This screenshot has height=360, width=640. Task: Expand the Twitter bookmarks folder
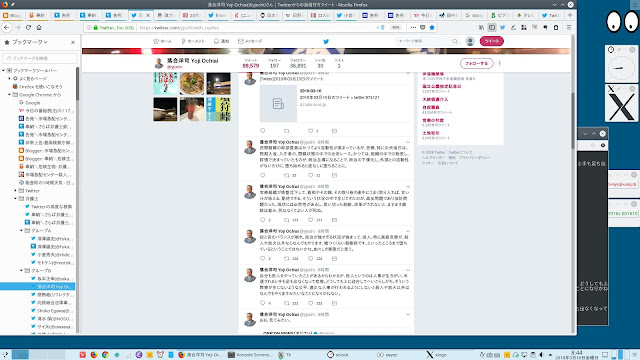(x=16, y=191)
